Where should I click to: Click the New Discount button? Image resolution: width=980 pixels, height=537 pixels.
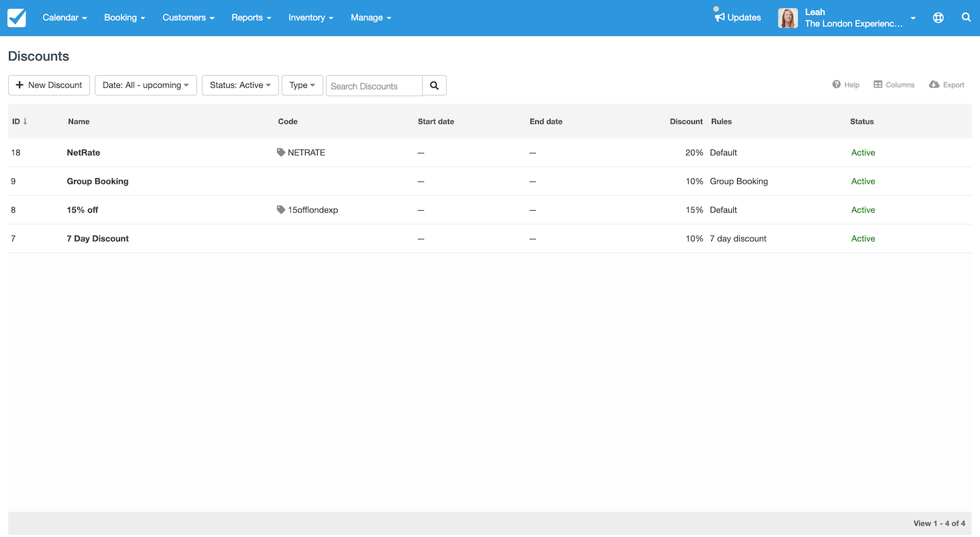click(x=49, y=85)
